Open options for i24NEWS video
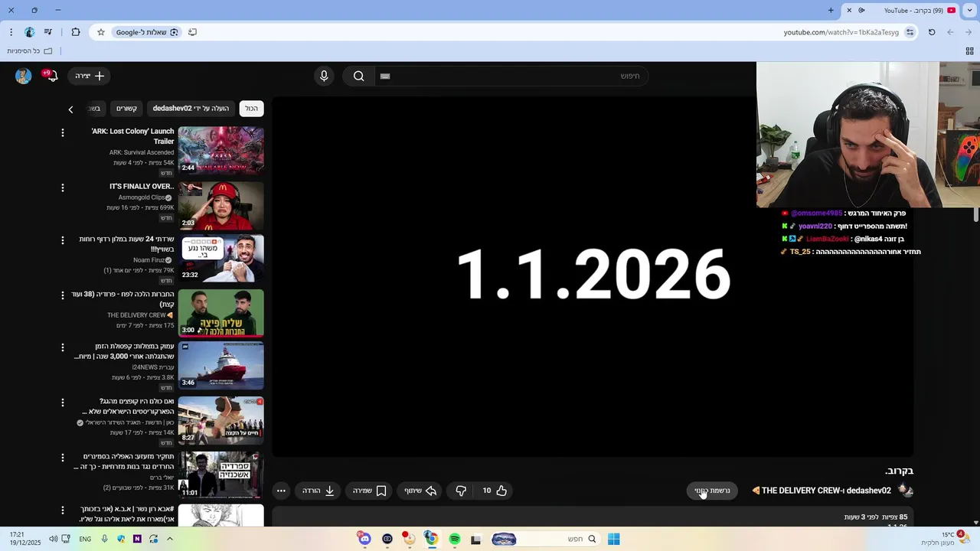Image resolution: width=980 pixels, height=551 pixels. (x=63, y=347)
